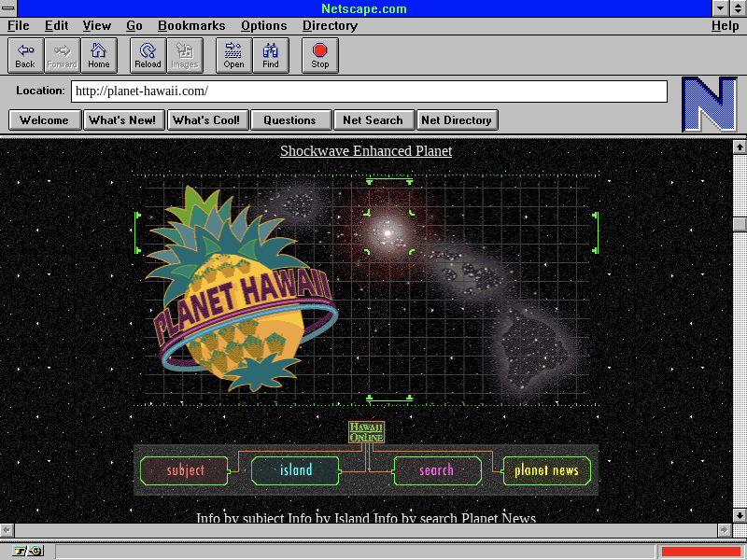This screenshot has height=560, width=747.
Task: Click the yellow planet news button
Action: coord(546,470)
